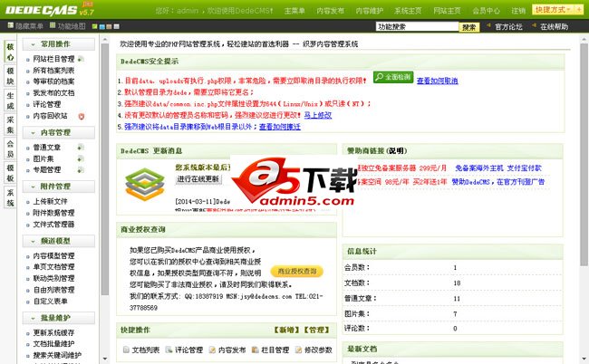
Task: Pick the green theme color square
Action: tap(94, 26)
